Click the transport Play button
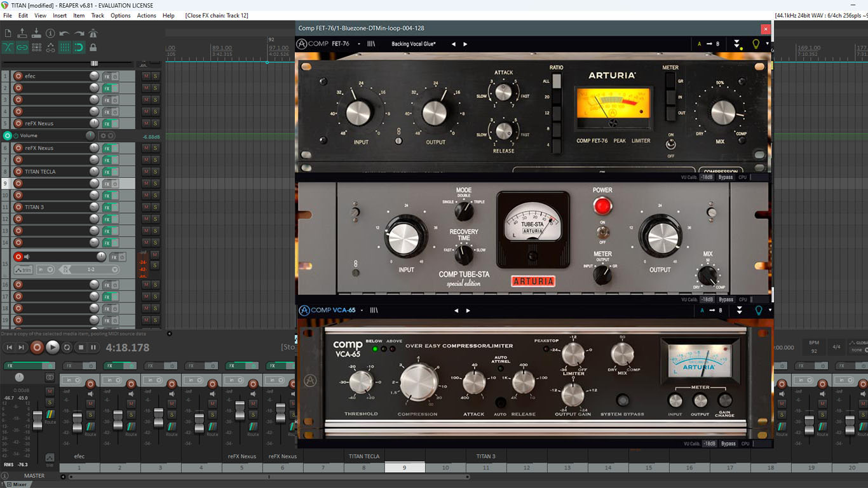This screenshot has width=868, height=488. 53,348
